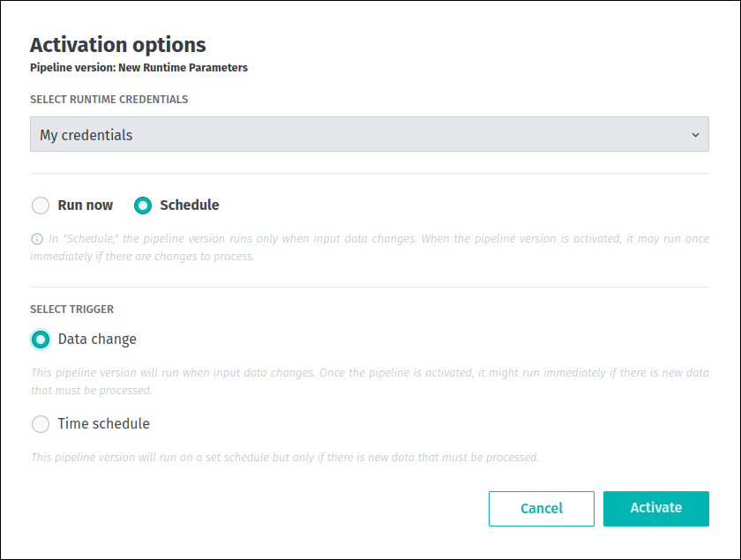Select the Run now radio button
The width and height of the screenshot is (741, 560).
tap(41, 205)
